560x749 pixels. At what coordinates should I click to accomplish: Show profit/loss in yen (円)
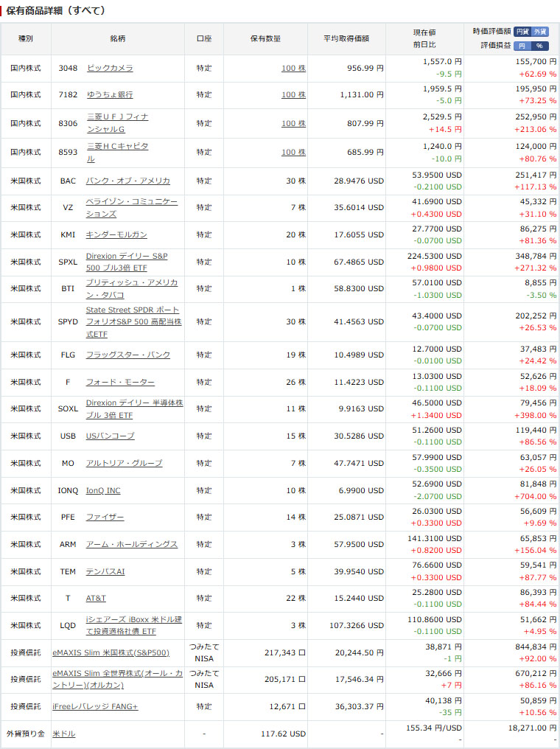coord(522,45)
